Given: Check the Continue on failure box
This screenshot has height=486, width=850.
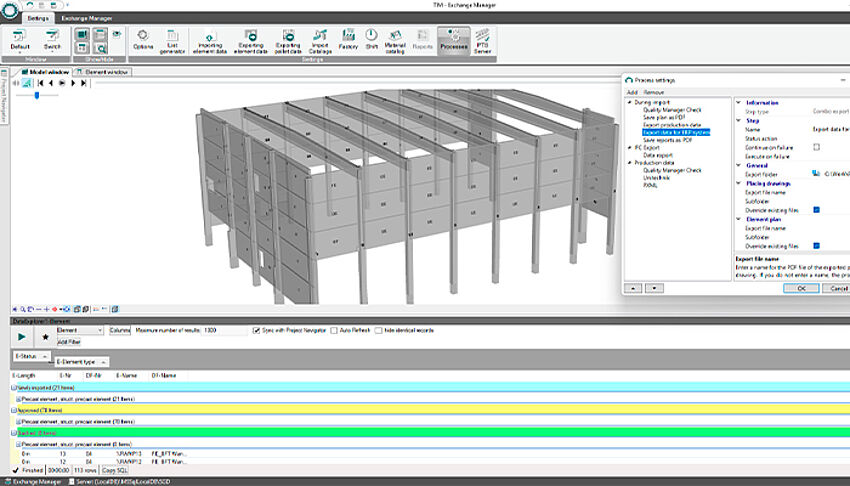Looking at the screenshot, I should coord(816,147).
